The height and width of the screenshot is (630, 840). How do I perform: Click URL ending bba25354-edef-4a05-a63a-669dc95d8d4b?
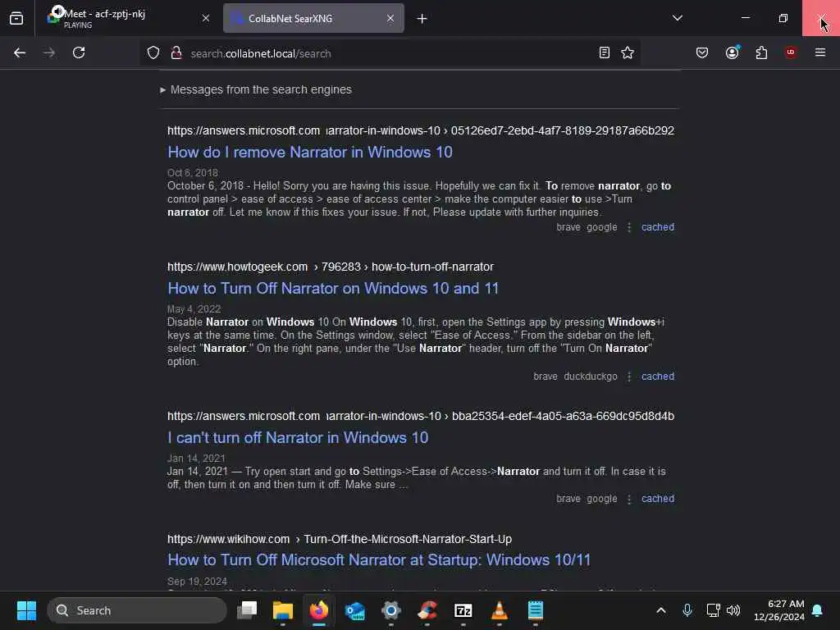pyautogui.click(x=421, y=416)
